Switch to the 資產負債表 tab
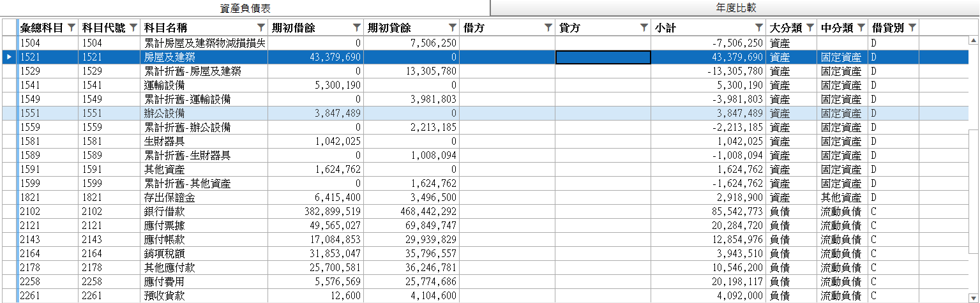 click(x=245, y=8)
